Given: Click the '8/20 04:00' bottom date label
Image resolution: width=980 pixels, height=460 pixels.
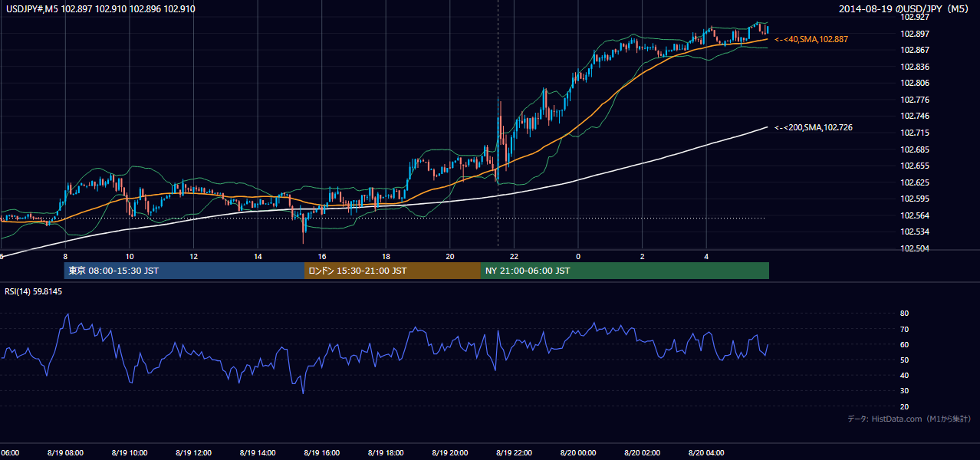Looking at the screenshot, I should coord(706,453).
